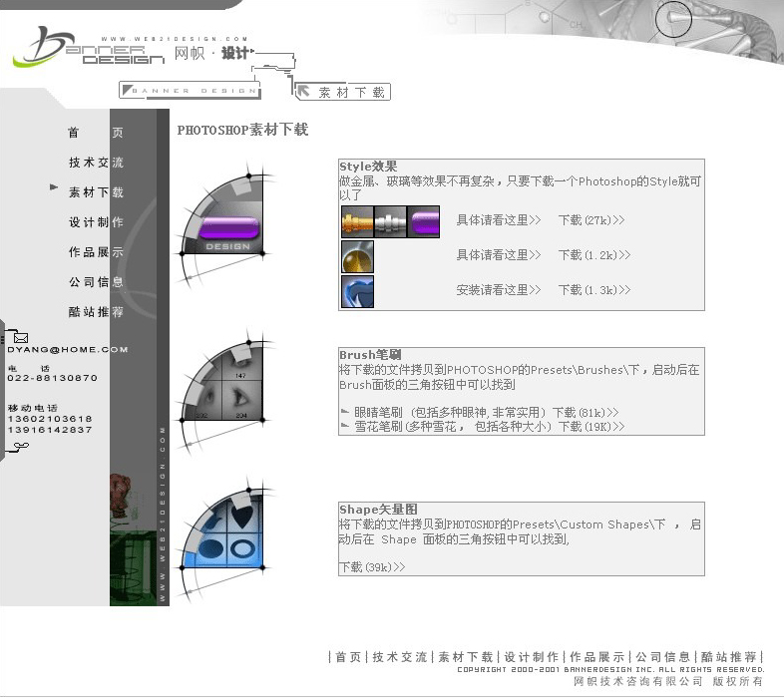Click the Banner Design logo
This screenshot has width=784, height=698.
[x=88, y=48]
